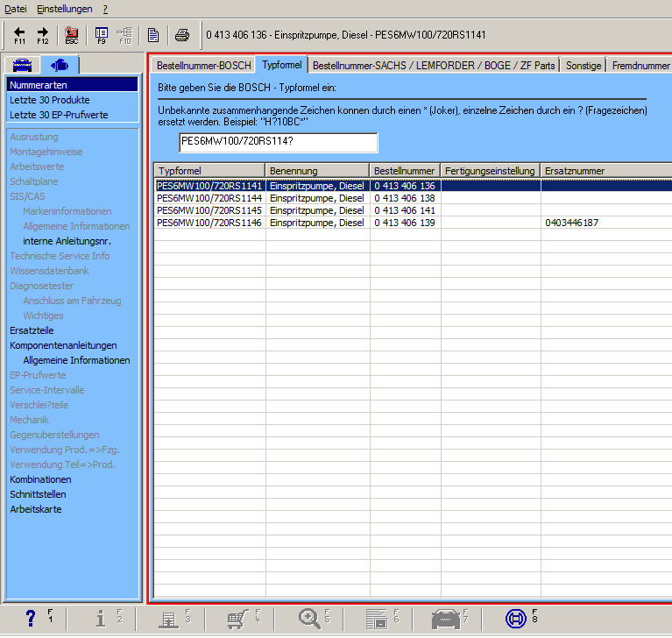Open the document page icon in toolbar
Screen dimensions: 672x638
click(x=153, y=35)
